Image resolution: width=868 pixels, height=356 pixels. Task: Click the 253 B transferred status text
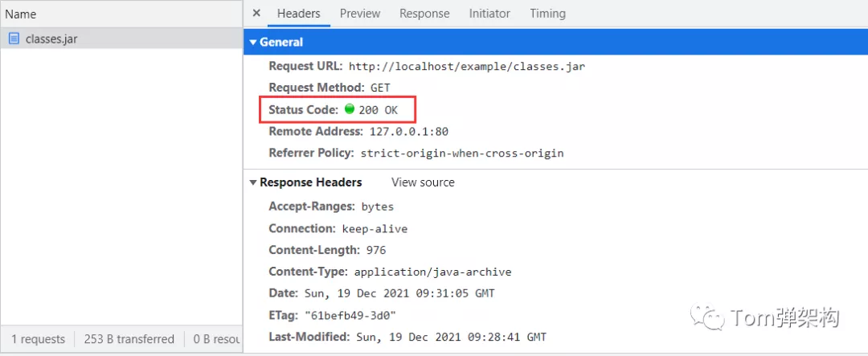(x=129, y=339)
